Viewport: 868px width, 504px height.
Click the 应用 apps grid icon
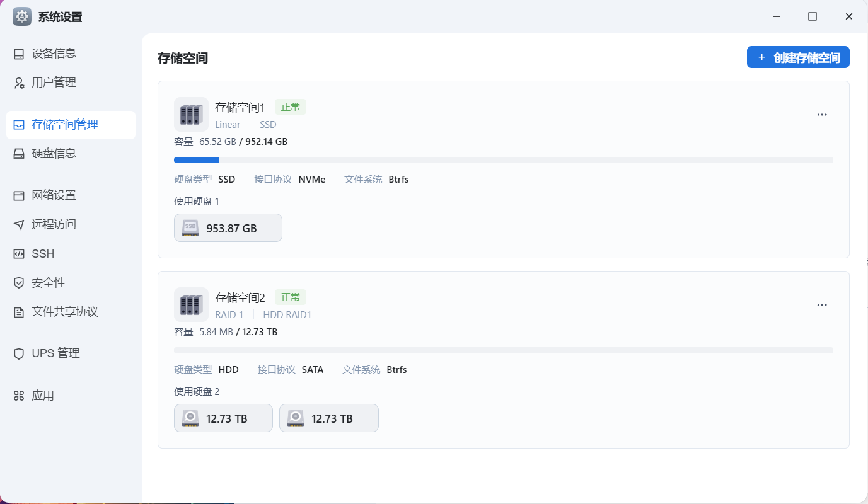(x=19, y=396)
